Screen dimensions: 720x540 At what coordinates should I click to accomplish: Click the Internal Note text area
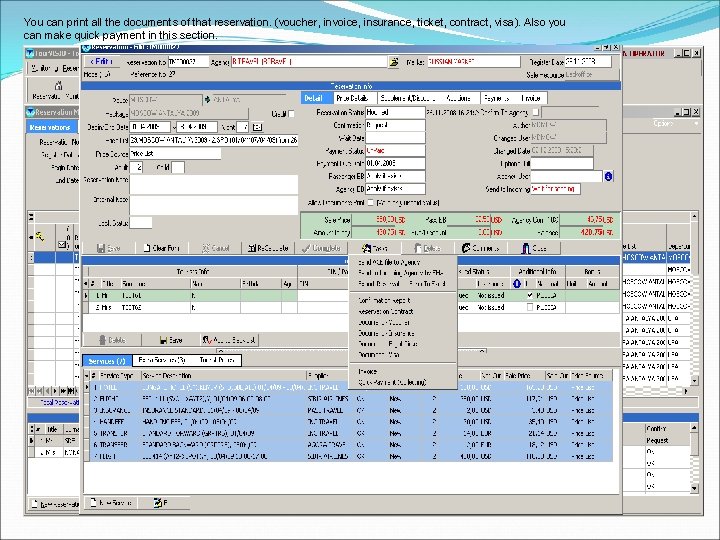coord(214,204)
